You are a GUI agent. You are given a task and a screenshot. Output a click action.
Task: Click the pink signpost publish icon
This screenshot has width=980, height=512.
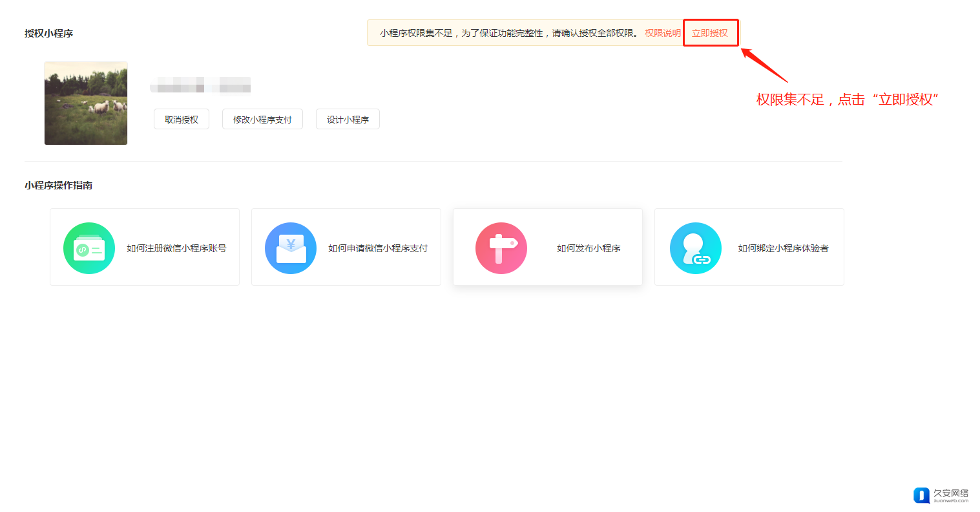coord(501,248)
